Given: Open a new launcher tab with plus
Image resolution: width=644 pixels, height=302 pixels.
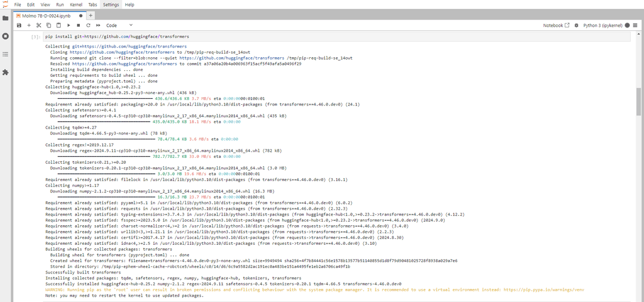Looking at the screenshot, I should coord(91,15).
